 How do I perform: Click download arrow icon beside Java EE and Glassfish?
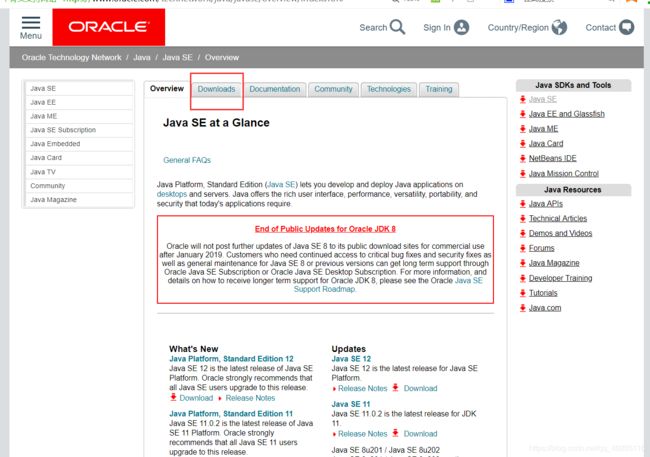tap(523, 114)
